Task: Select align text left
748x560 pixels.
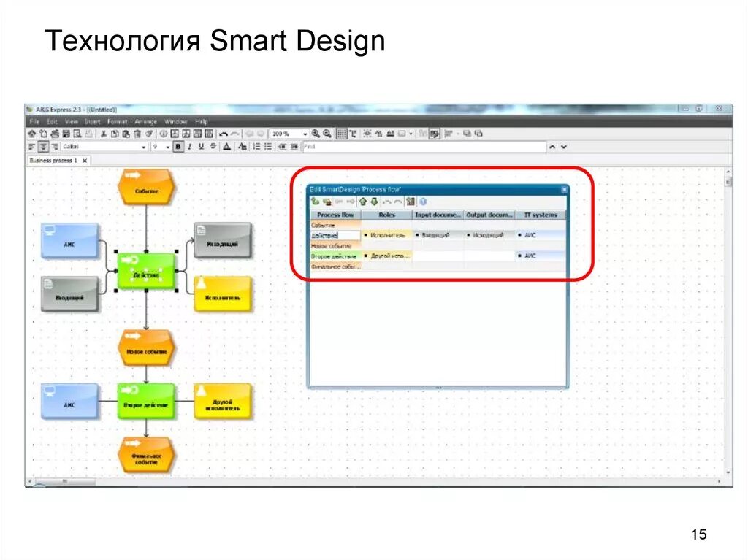Action: (32, 147)
